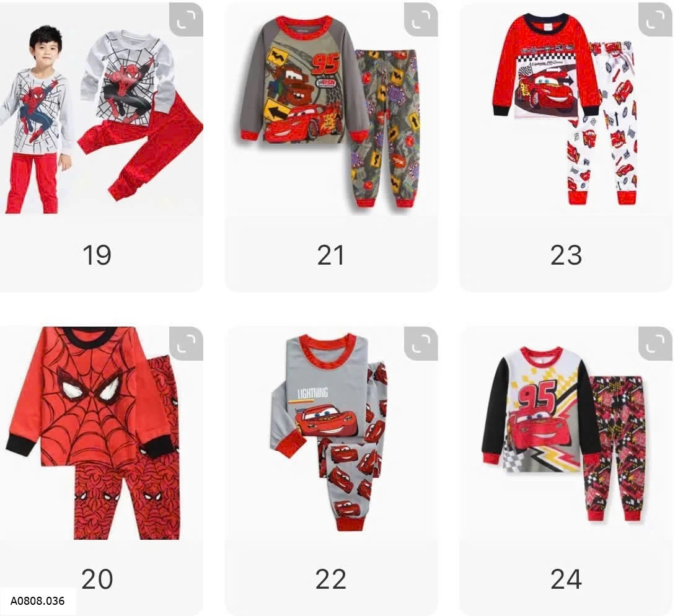Open the gray Lightning pajama thumbnail
683x616 pixels.
[331, 433]
